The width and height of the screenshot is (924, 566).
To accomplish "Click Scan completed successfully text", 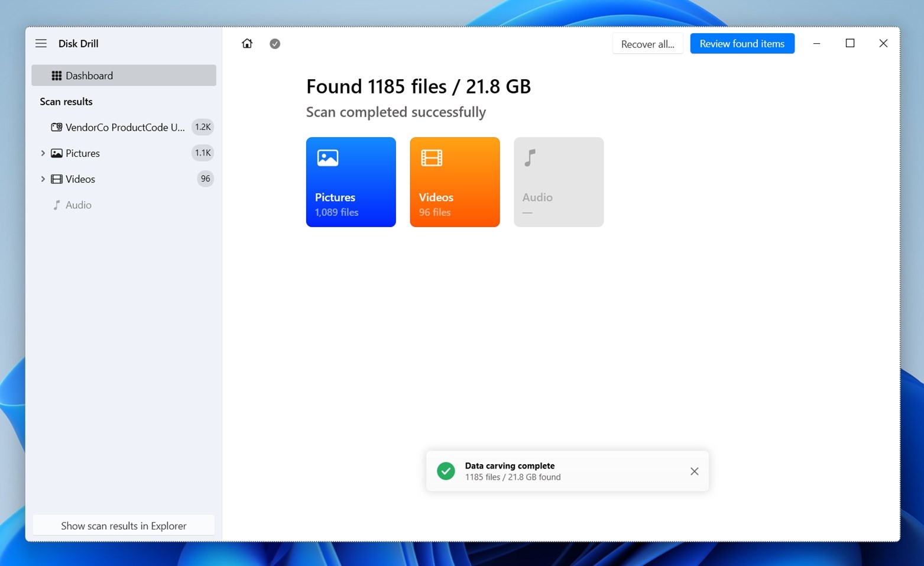I will click(396, 112).
